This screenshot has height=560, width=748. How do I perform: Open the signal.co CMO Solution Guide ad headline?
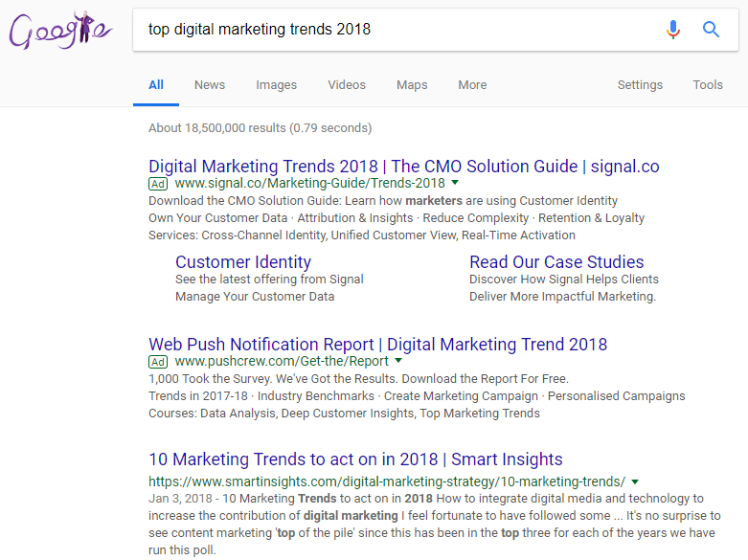coord(403,167)
